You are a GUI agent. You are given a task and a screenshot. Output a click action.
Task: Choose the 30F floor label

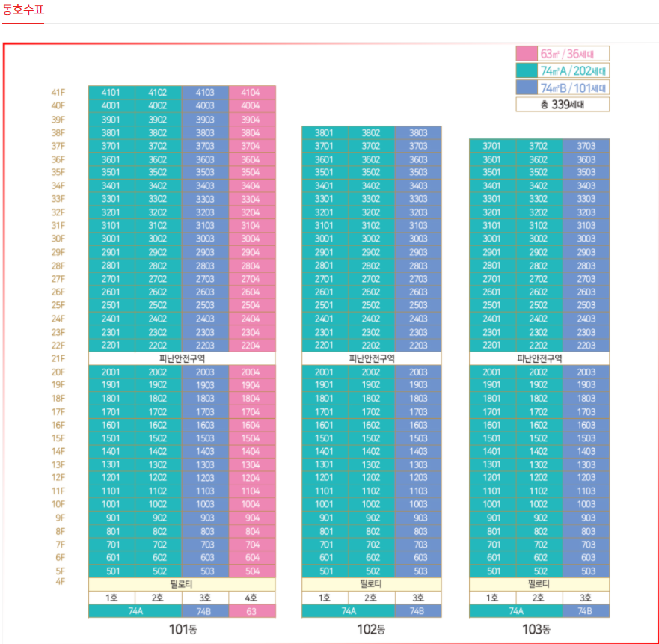tap(58, 239)
